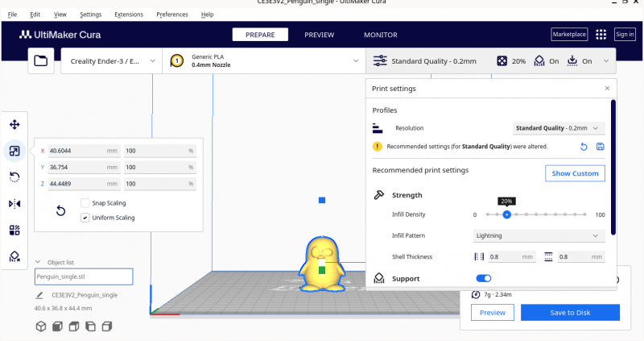Screen dimensions: 644x341
Task: Click the wall thickness 0.8 mm field
Action: click(x=512, y=256)
